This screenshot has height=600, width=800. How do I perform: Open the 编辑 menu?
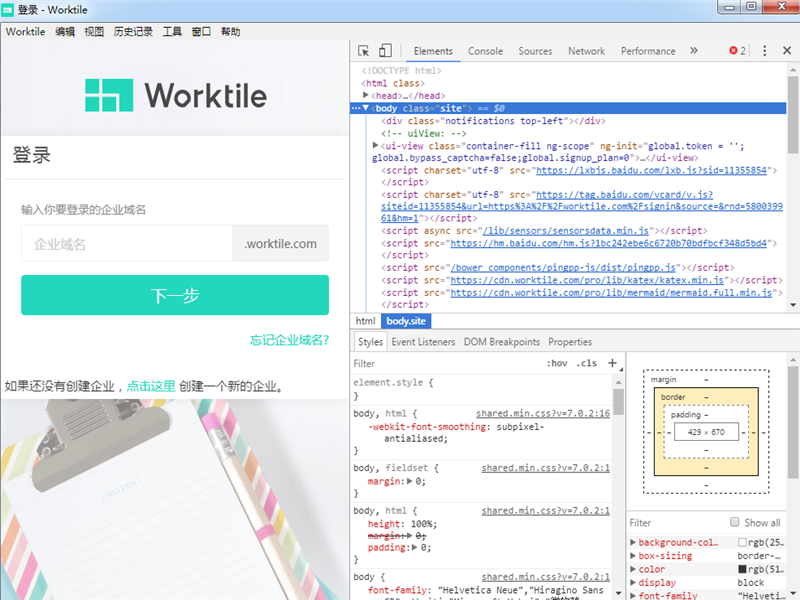click(65, 32)
